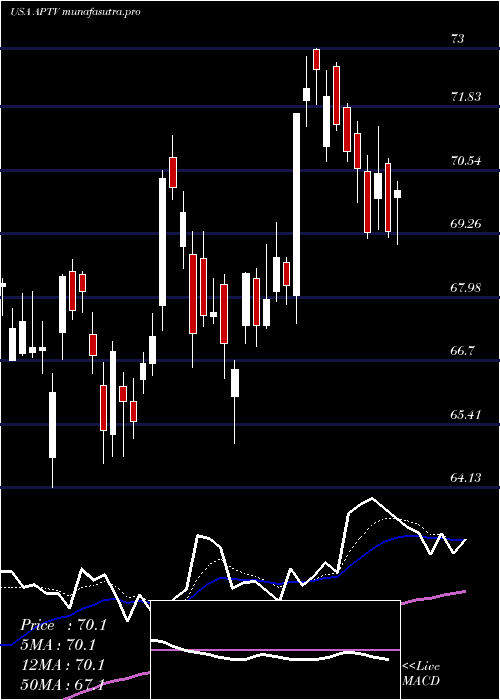Click the highest red candlestick near 73
Viewport: 500px width, 700px height.
pos(317,59)
